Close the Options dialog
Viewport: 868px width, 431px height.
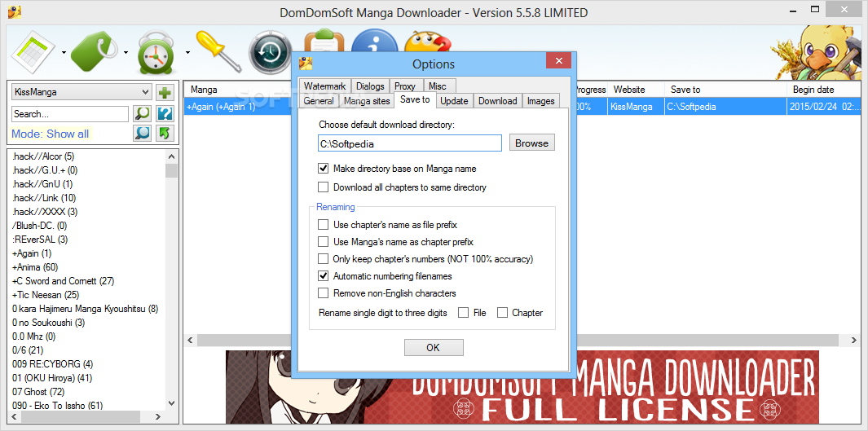tap(558, 60)
